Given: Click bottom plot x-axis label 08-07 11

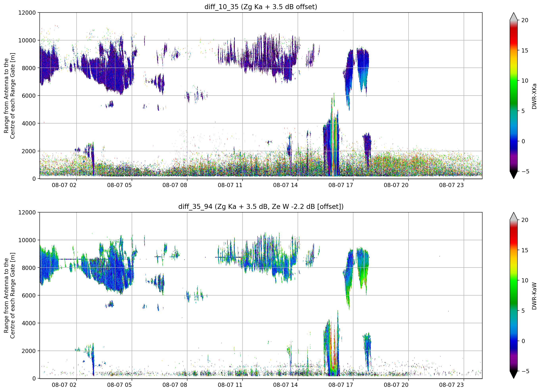Looking at the screenshot, I should (x=230, y=385).
